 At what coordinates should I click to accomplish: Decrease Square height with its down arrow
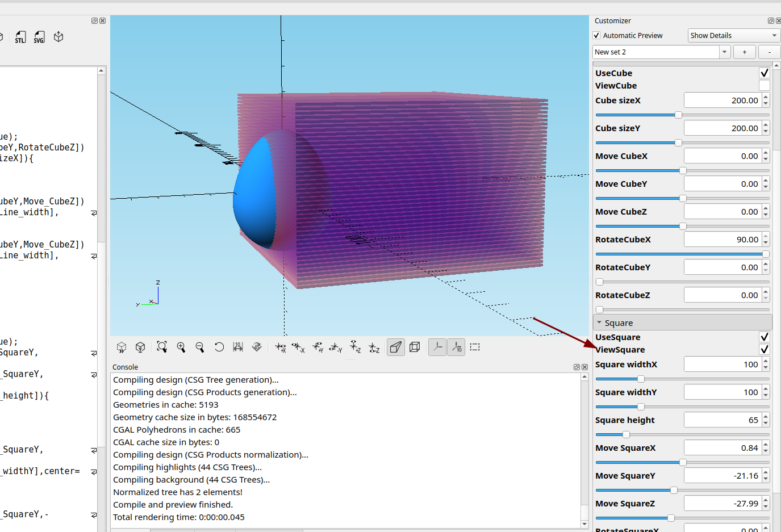766,424
